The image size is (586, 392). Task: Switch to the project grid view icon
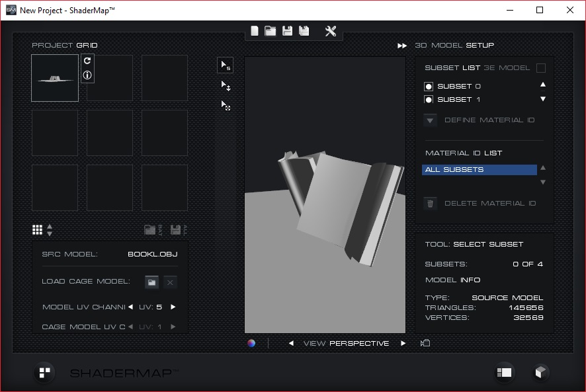(x=504, y=373)
